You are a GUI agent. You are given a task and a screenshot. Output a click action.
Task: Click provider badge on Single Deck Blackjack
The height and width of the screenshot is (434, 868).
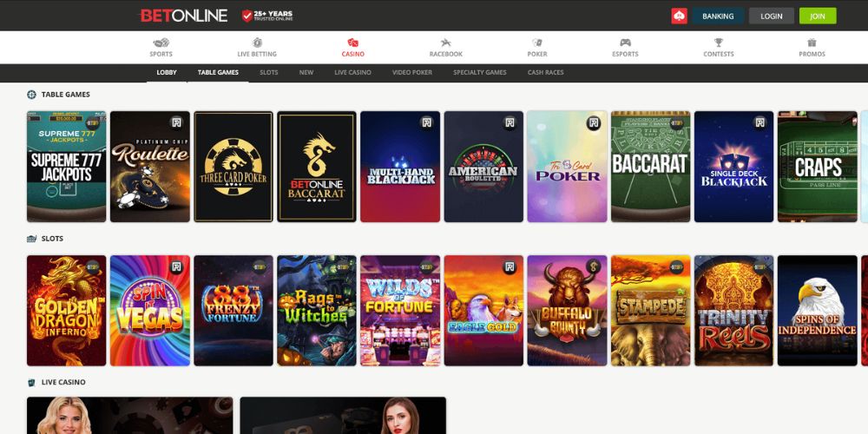pos(760,123)
